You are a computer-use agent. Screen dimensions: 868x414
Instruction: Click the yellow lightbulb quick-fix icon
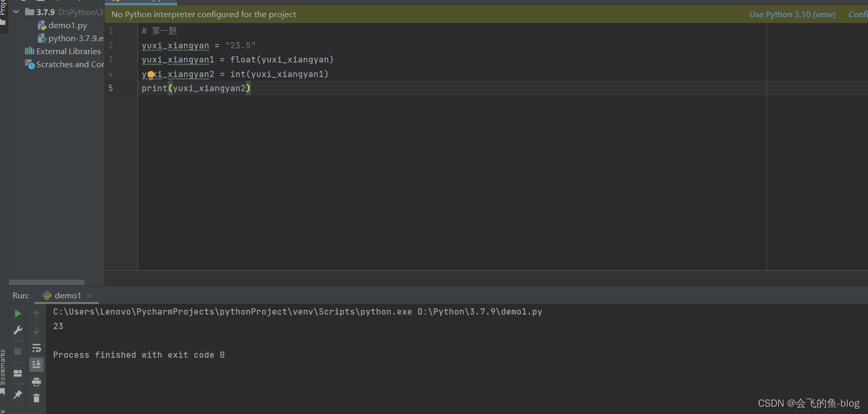click(151, 74)
